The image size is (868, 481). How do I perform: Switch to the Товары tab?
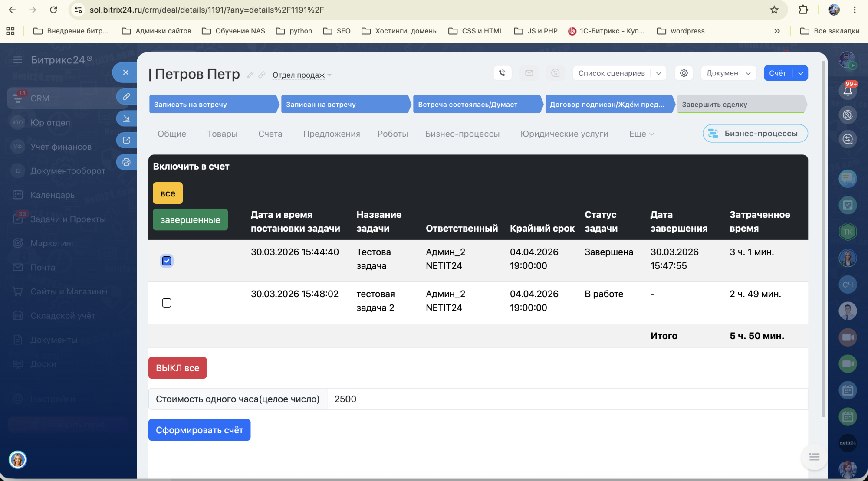click(222, 134)
